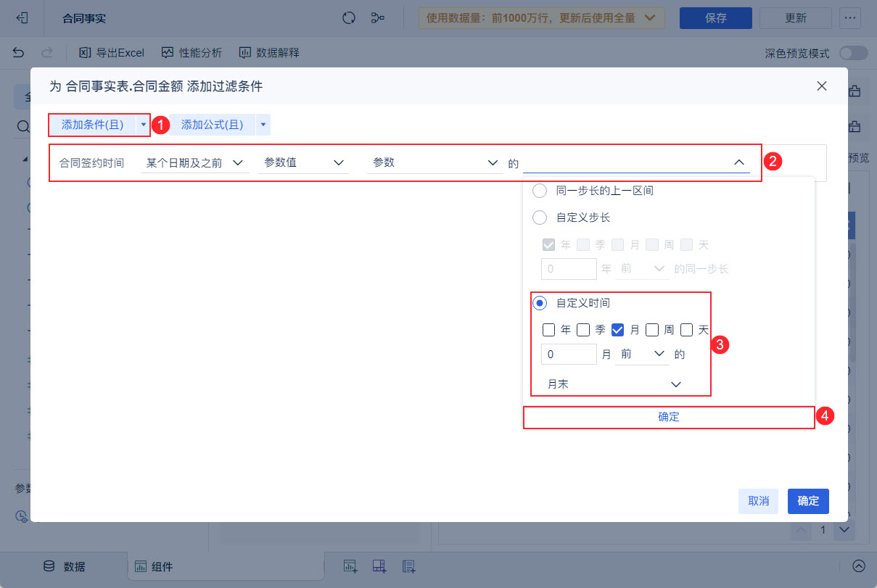Click the undo arrow icon
The image size is (877, 588).
coord(18,52)
